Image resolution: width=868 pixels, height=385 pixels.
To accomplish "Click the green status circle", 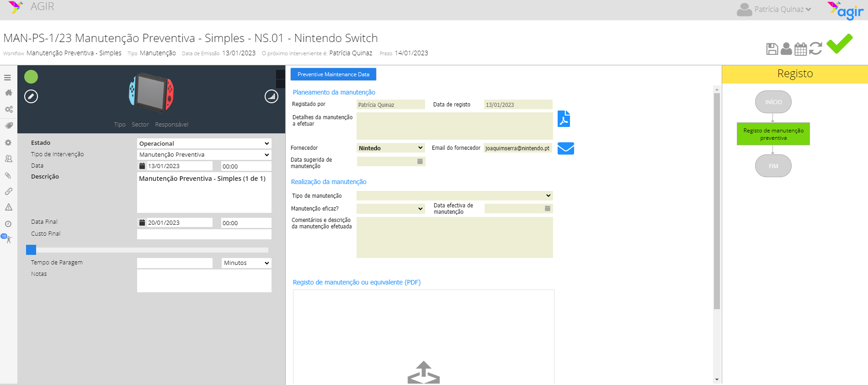I will 31,77.
